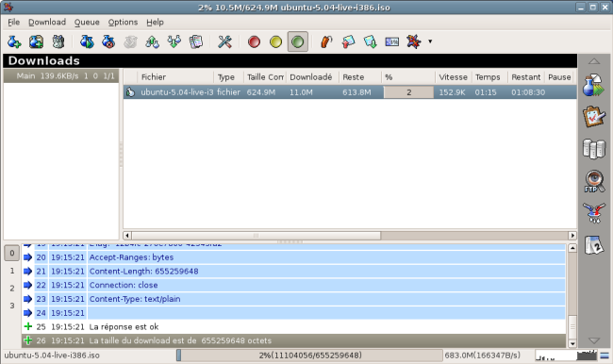Click the save list icon with green arrow
The image size is (613, 364).
pos(371,41)
